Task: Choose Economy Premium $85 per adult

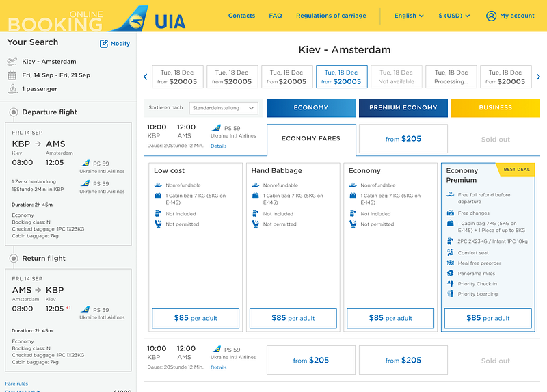Action: pyautogui.click(x=488, y=318)
